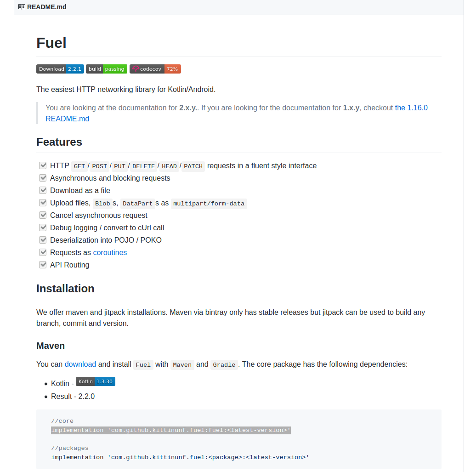Click the DataPart inline code badge
The width and height of the screenshot is (476, 472).
point(137,204)
